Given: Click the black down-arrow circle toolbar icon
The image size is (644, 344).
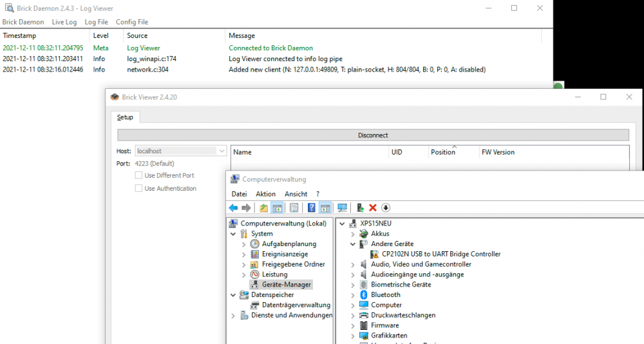Looking at the screenshot, I should 386,207.
